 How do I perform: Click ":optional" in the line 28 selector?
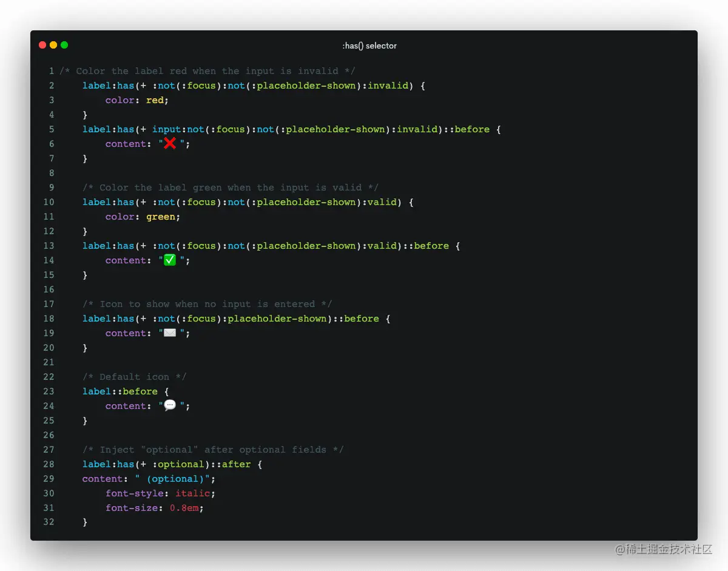tap(178, 464)
